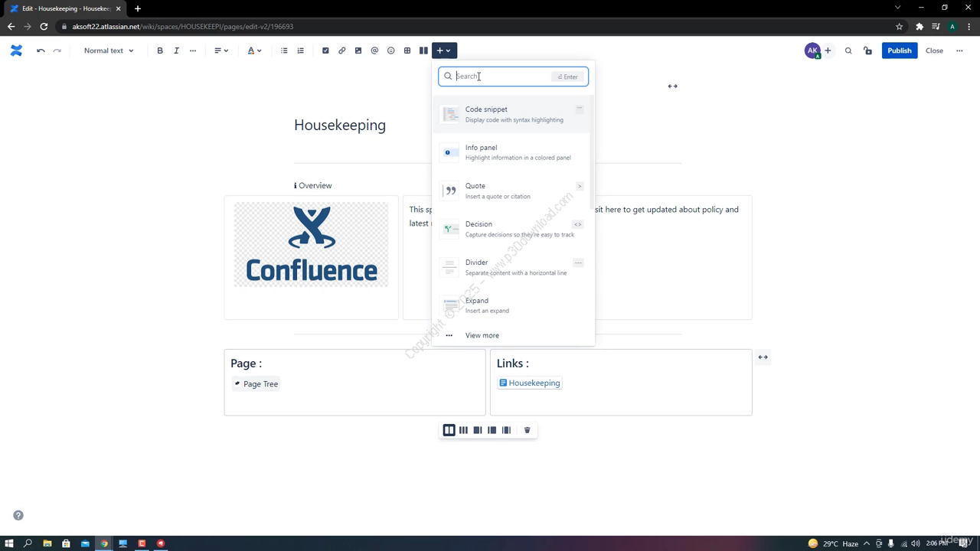Click the browser address bar
Viewport: 980px width, 551px height.
475,26
